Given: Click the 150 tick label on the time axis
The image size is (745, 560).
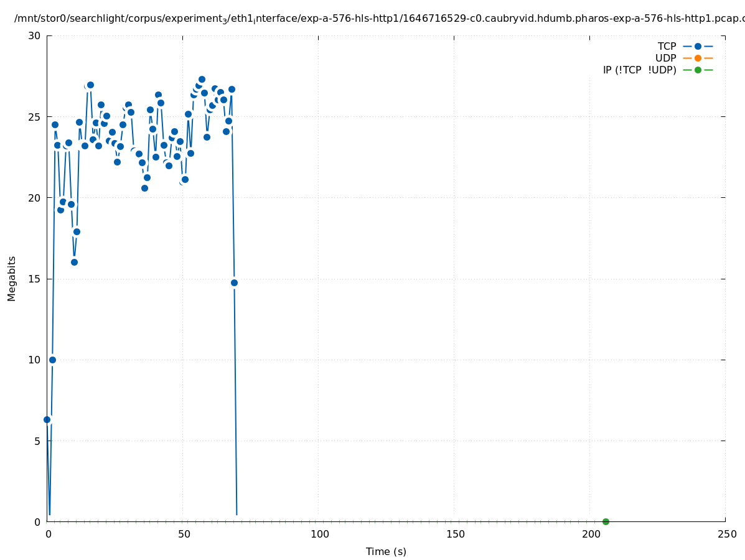Looking at the screenshot, I should (x=455, y=534).
